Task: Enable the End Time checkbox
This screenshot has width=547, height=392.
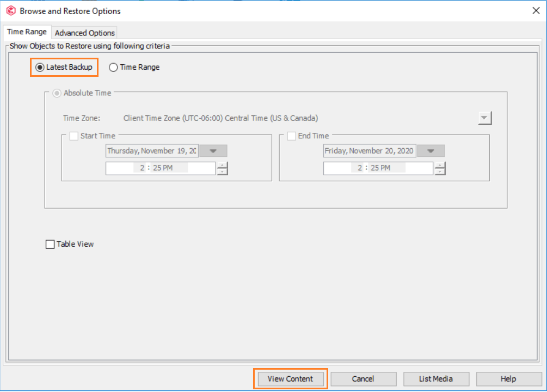Action: pos(292,136)
